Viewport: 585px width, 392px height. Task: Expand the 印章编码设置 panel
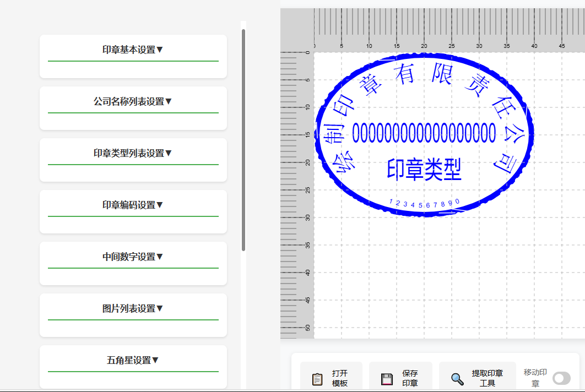(x=133, y=204)
